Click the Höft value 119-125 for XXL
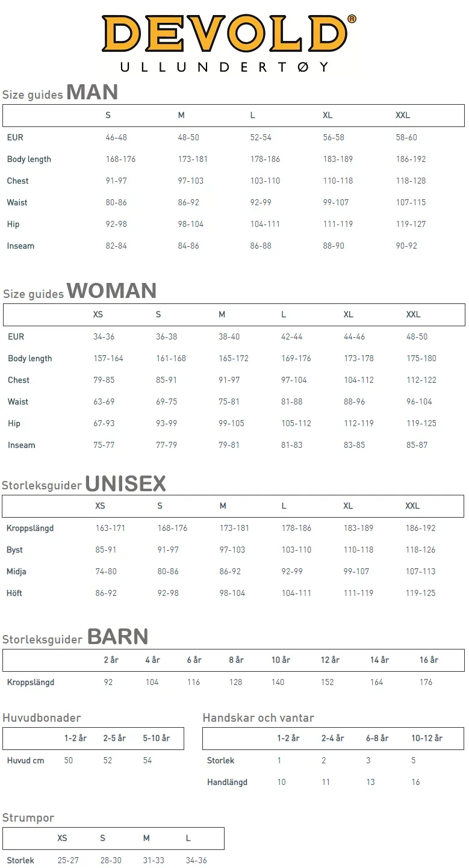 click(x=420, y=593)
